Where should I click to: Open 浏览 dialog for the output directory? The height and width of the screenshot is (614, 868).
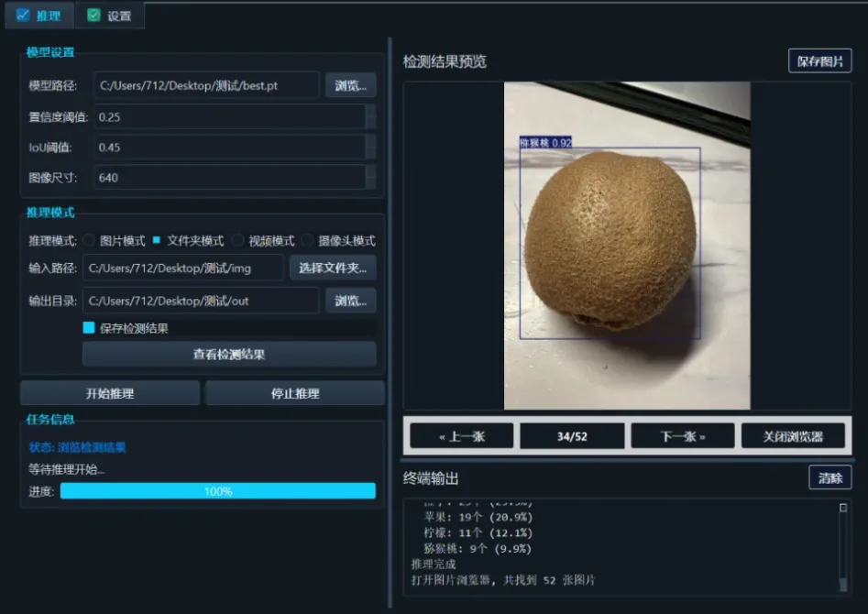(350, 300)
